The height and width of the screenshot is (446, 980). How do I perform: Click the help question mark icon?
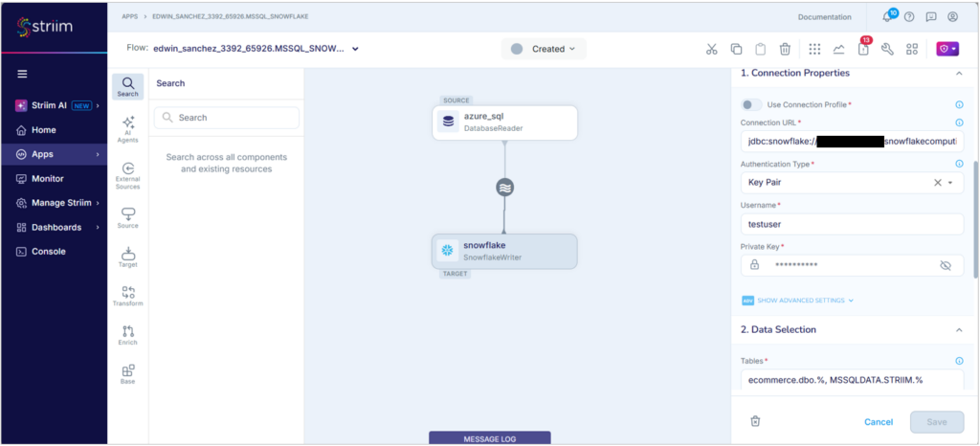click(x=909, y=17)
